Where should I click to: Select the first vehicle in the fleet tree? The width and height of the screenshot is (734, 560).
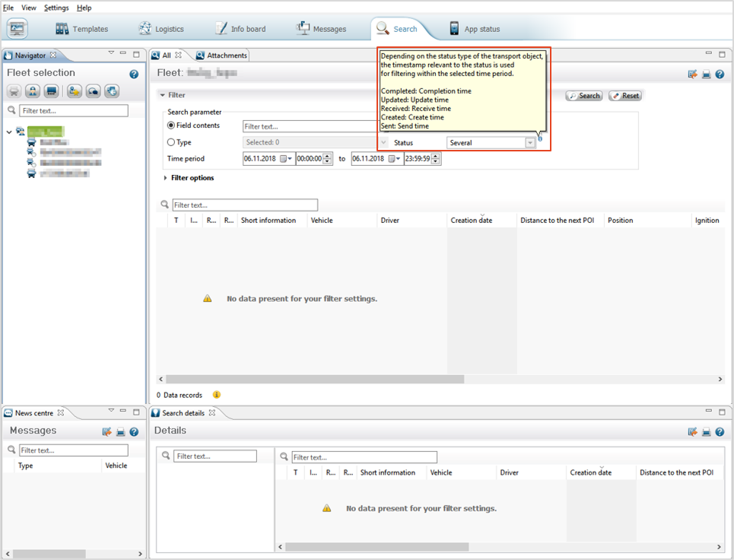tap(48, 142)
